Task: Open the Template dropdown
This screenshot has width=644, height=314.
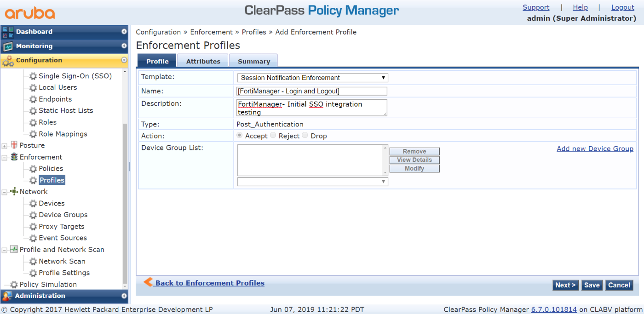Action: (313, 78)
